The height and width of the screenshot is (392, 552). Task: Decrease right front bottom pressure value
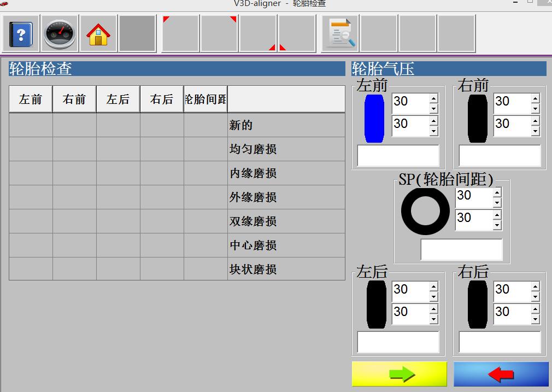[535, 131]
